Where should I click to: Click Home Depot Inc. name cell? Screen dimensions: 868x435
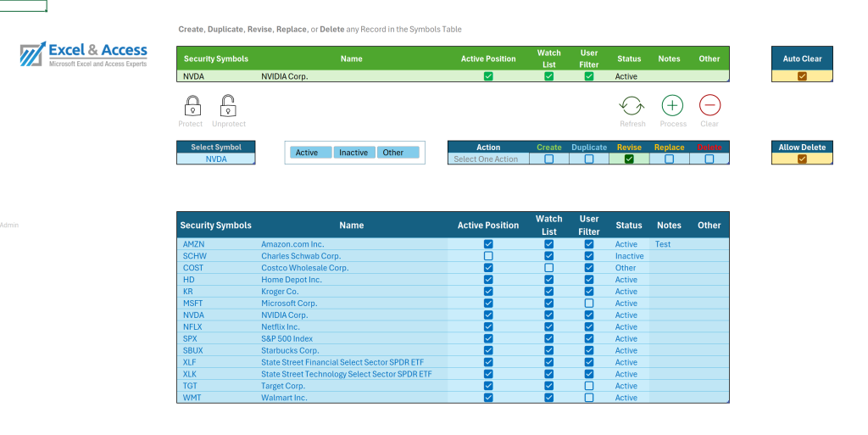[352, 280]
